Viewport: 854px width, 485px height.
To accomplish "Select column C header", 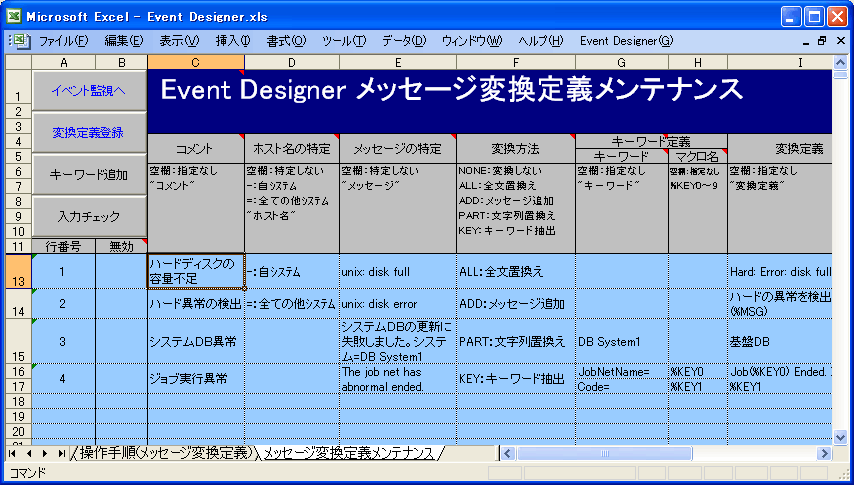I will click(x=196, y=63).
